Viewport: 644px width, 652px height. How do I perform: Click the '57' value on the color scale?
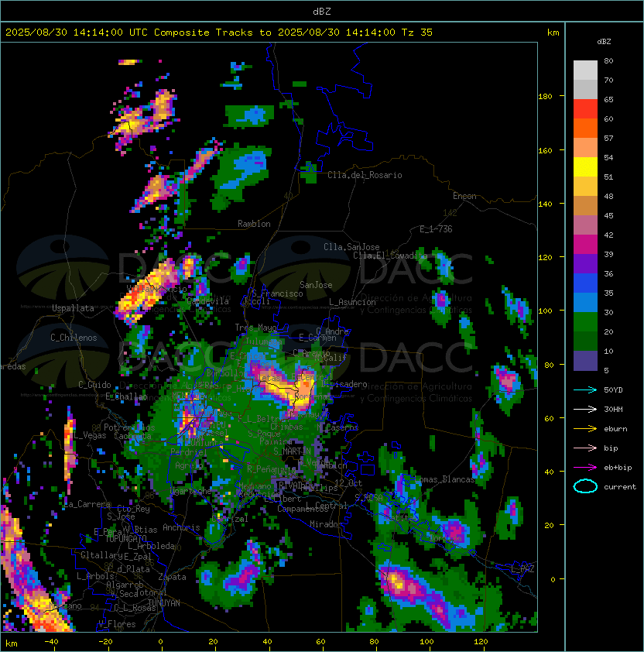click(608, 138)
